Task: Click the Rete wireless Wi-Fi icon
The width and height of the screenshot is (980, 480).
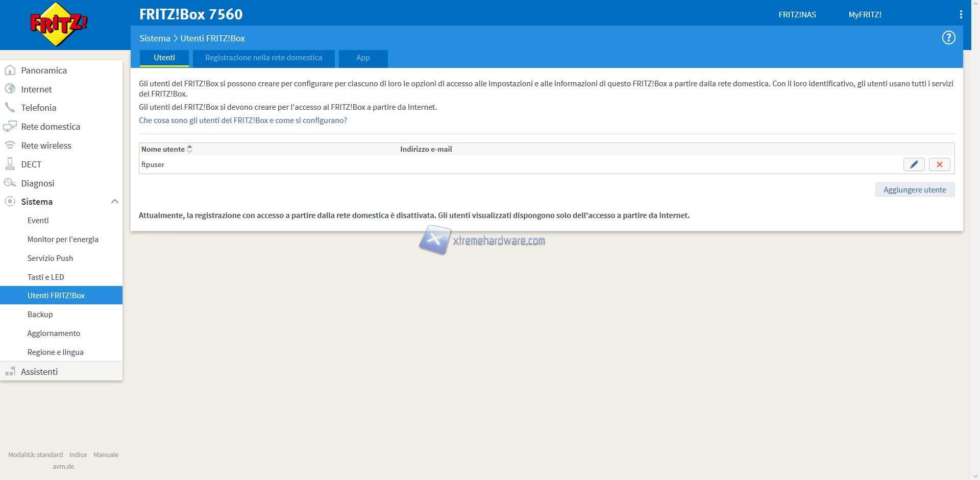Action: pyautogui.click(x=10, y=146)
